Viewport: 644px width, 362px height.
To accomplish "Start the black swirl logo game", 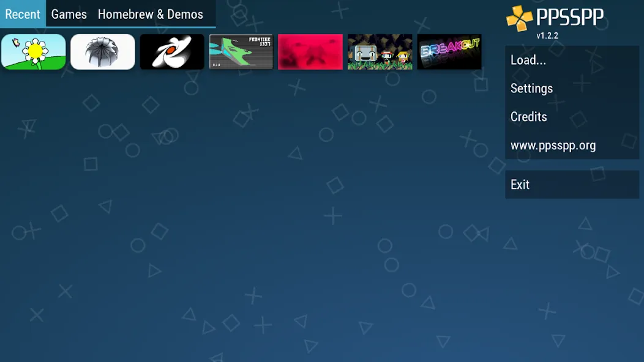I will click(x=172, y=52).
